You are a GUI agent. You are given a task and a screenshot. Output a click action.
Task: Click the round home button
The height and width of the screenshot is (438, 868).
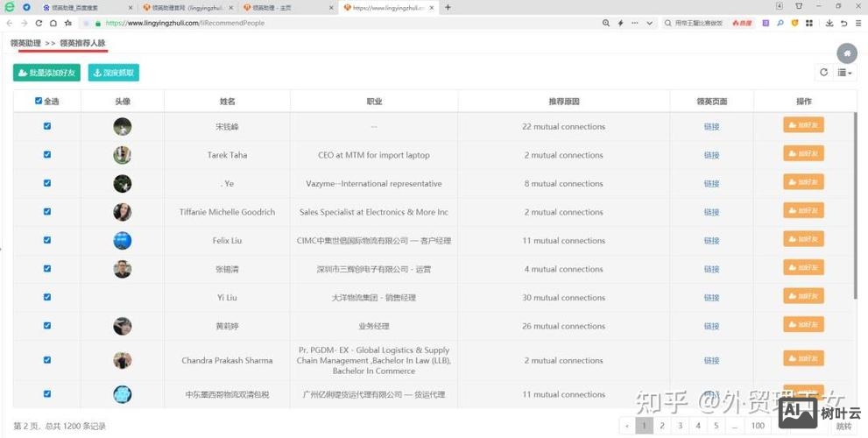click(847, 53)
